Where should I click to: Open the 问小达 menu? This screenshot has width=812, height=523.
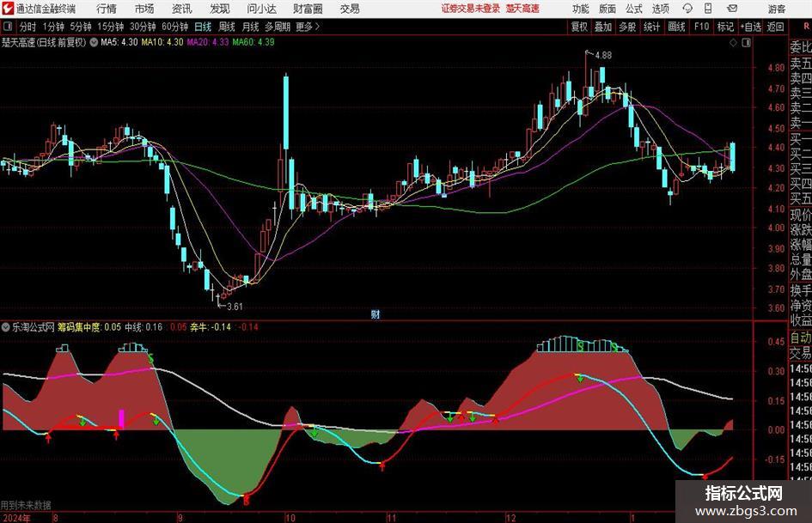(x=261, y=9)
